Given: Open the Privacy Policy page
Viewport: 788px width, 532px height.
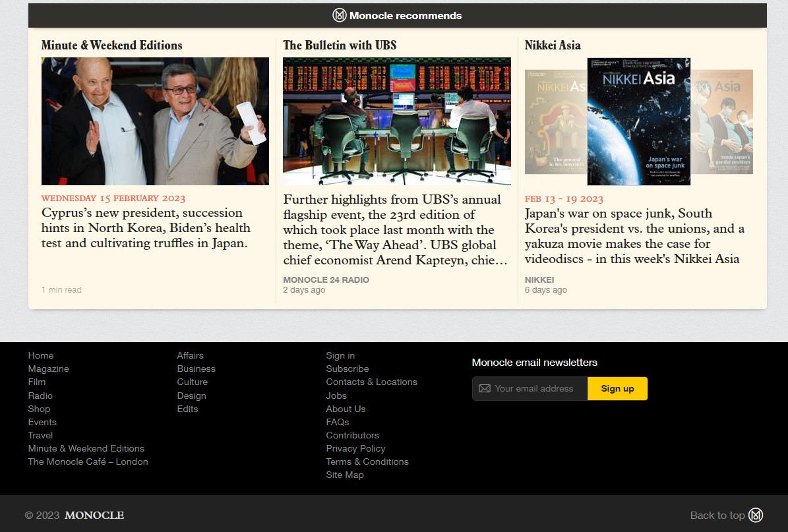Looking at the screenshot, I should 355,448.
